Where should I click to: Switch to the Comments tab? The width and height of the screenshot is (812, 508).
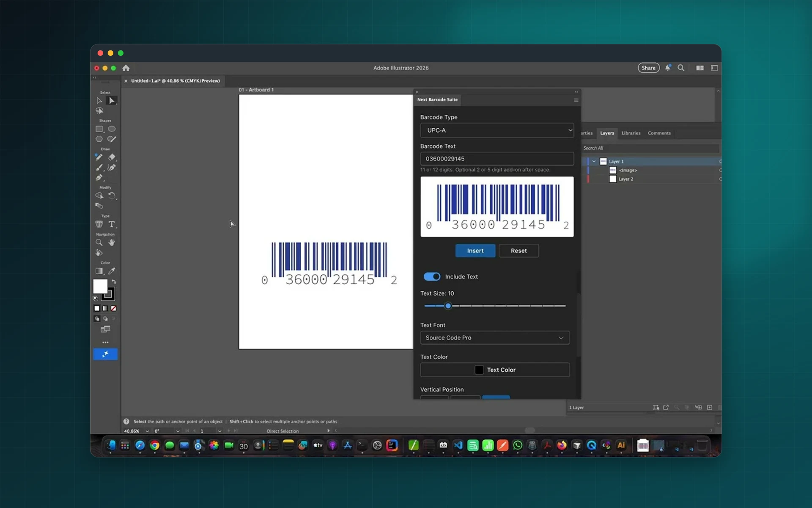coord(659,133)
